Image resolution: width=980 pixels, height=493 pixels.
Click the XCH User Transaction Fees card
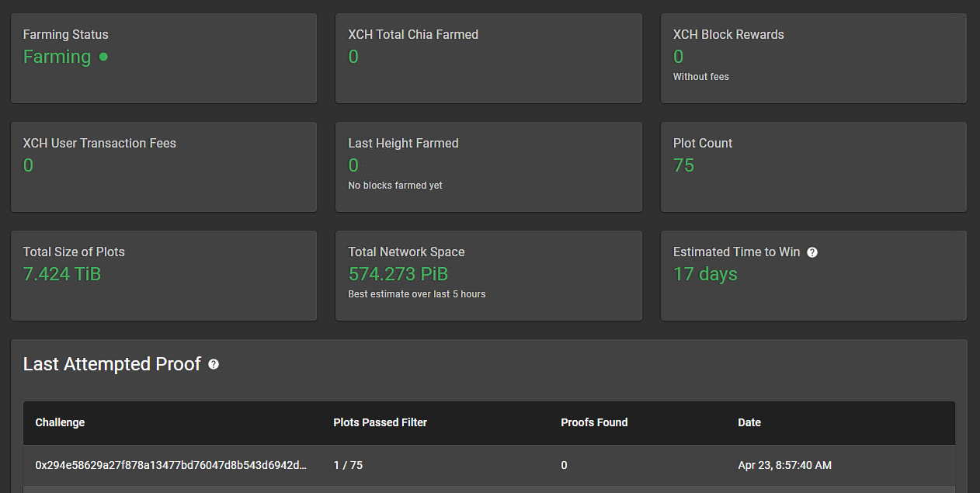[164, 167]
